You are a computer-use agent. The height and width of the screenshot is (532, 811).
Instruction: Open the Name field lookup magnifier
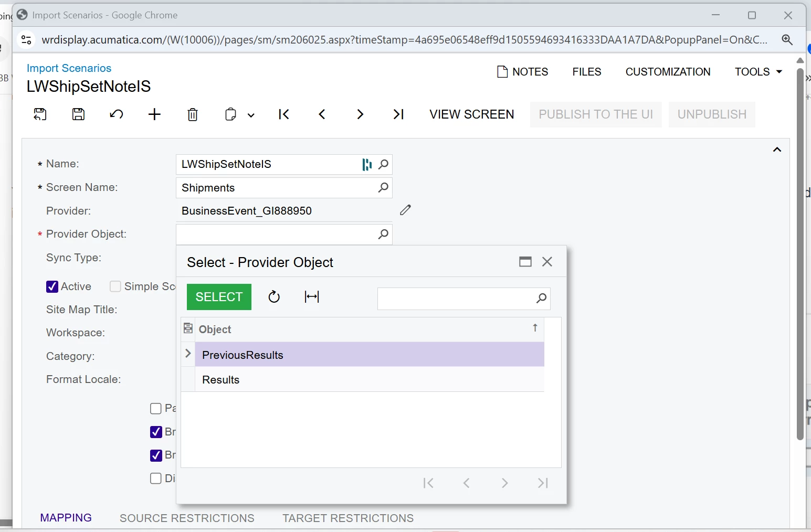[x=384, y=164]
